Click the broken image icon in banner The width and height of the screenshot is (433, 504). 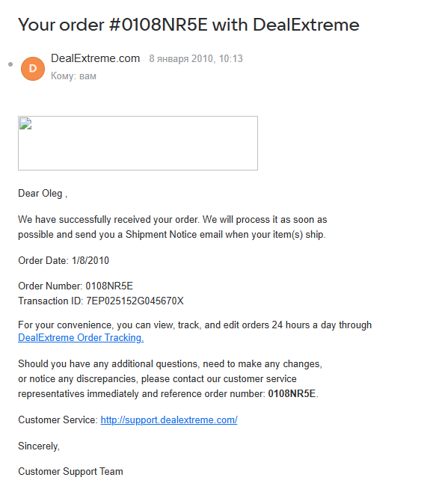point(25,123)
